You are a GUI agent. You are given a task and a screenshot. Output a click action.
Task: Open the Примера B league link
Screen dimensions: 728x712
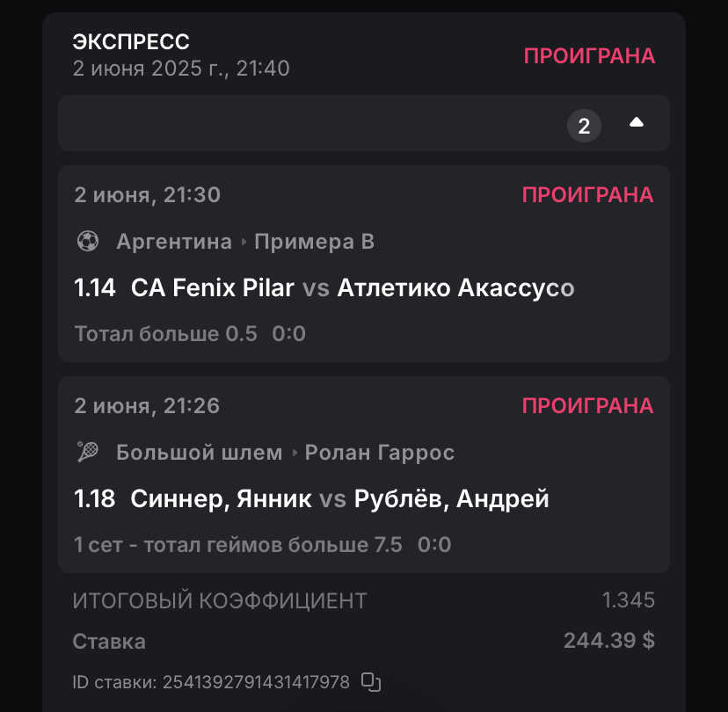point(314,241)
